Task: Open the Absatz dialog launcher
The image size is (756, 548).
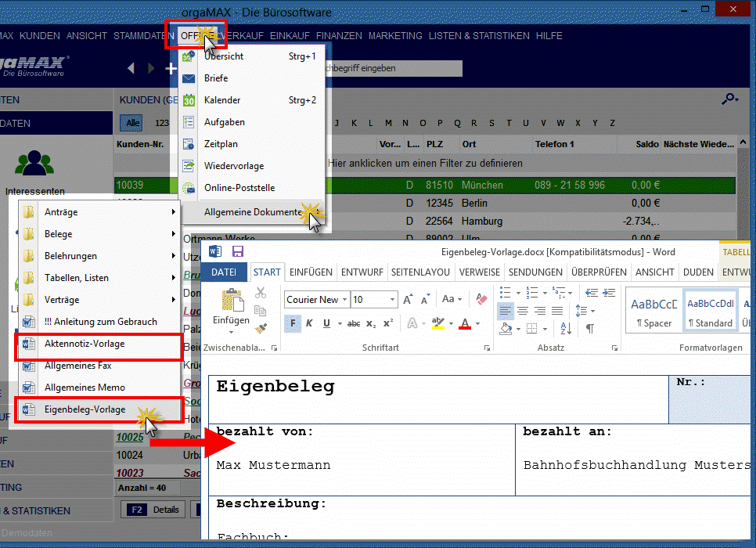Action: 614,348
